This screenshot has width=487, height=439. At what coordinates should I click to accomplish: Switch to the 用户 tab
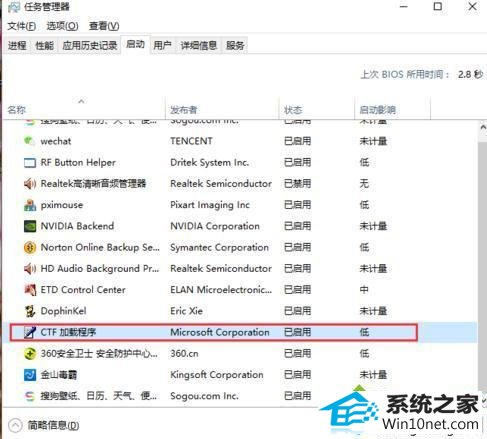pos(163,45)
